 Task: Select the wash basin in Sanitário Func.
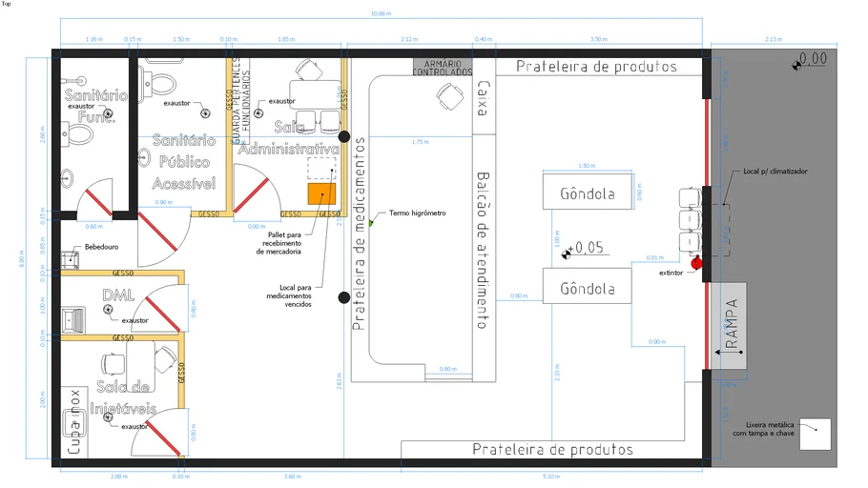pyautogui.click(x=67, y=179)
